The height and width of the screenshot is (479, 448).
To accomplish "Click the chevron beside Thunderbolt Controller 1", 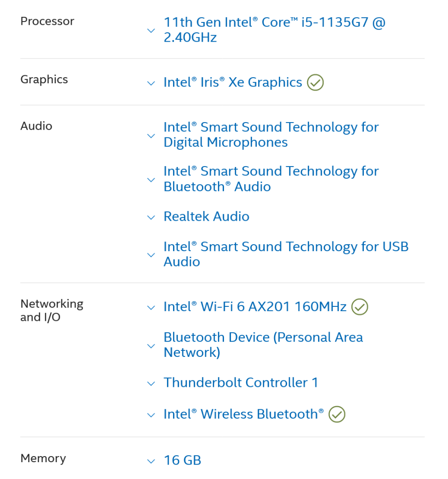I will click(151, 384).
